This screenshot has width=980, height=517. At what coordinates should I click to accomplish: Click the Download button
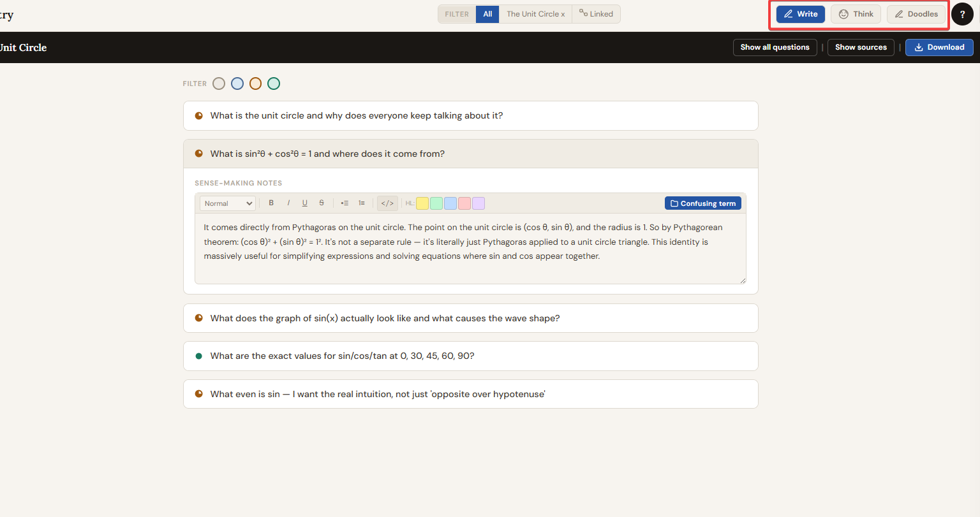point(939,47)
